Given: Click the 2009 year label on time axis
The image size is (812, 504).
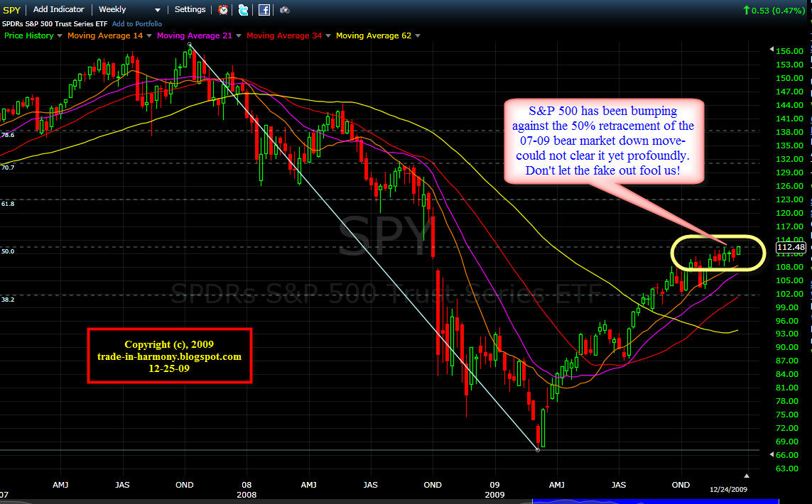Looking at the screenshot, I should (494, 495).
